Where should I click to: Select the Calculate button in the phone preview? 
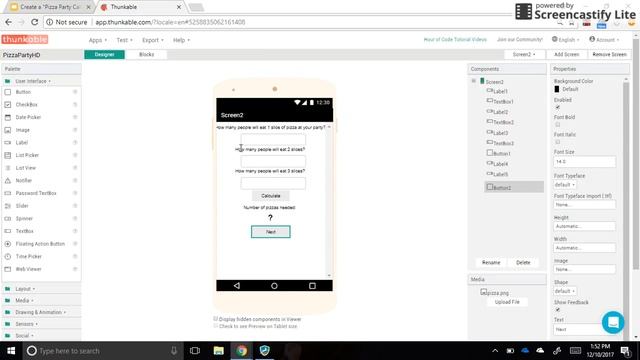[271, 196]
